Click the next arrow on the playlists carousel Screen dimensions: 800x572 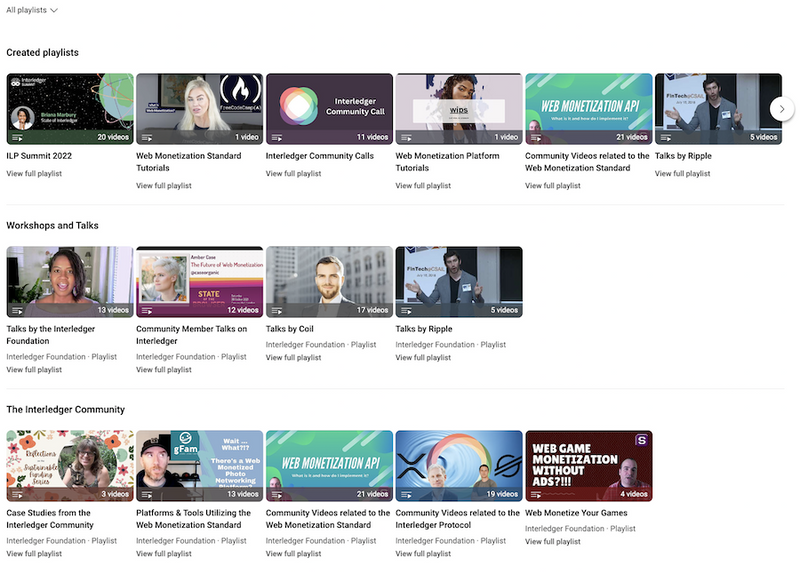(781, 109)
